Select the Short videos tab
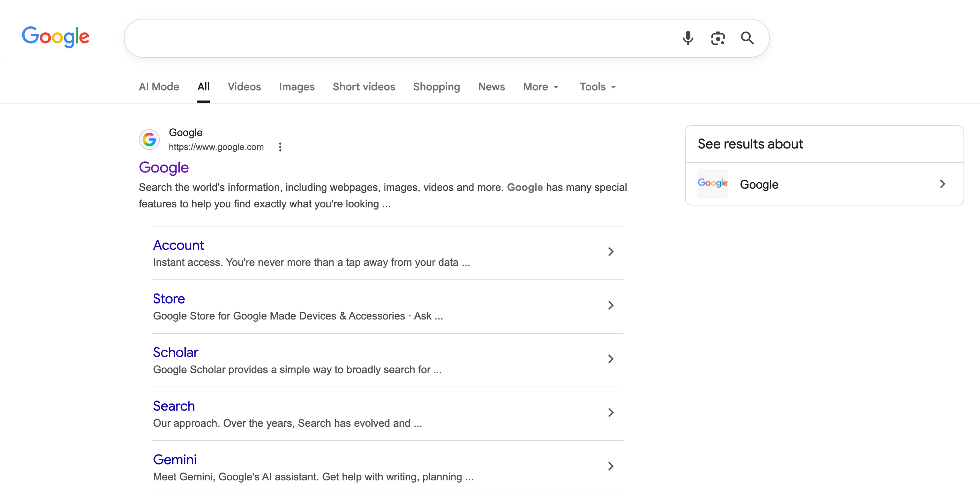Image resolution: width=980 pixels, height=492 pixels. click(x=364, y=87)
